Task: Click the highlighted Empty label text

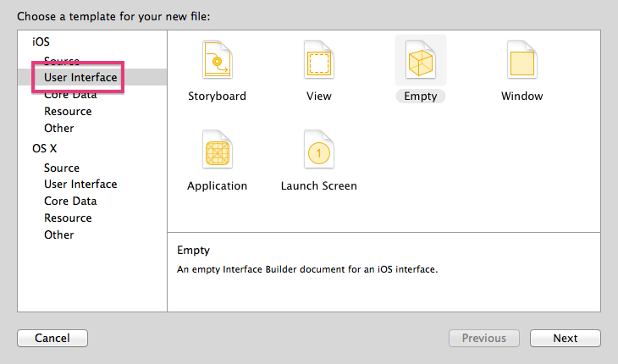Action: pos(421,97)
